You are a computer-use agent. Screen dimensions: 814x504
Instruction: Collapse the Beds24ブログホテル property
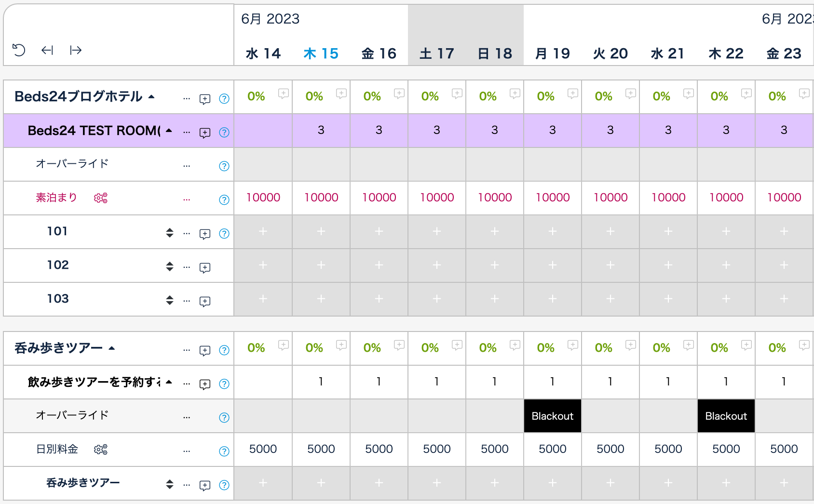point(151,97)
